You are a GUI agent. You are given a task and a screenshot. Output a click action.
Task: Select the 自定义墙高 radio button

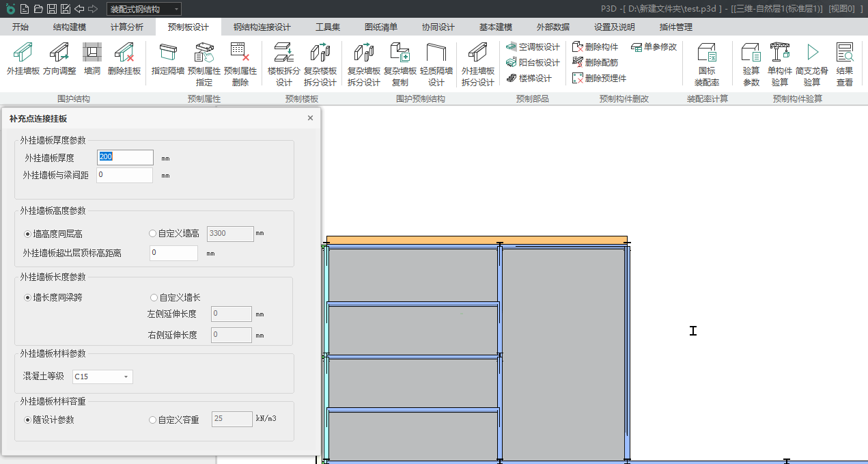[x=153, y=234]
